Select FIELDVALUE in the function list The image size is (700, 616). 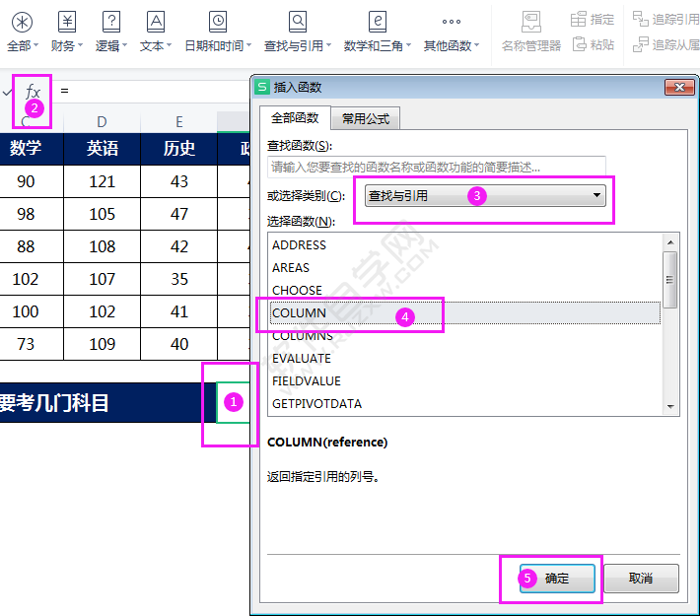click(x=464, y=380)
